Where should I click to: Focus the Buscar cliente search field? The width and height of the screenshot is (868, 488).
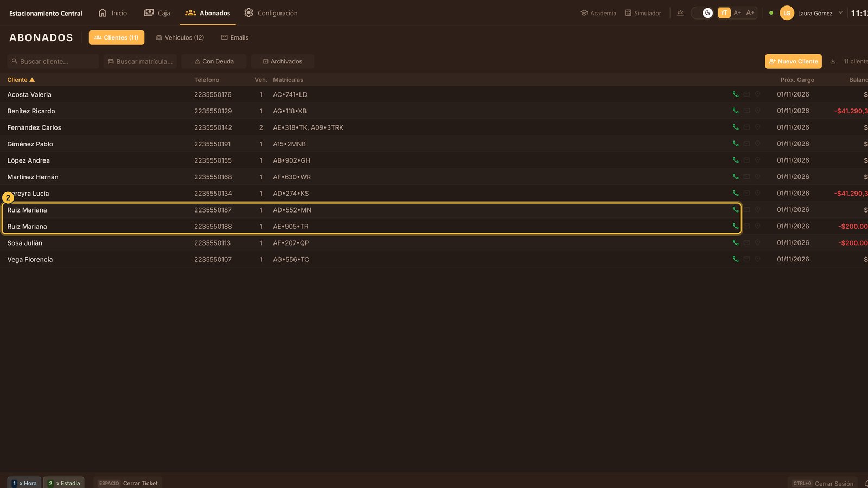[x=53, y=61]
